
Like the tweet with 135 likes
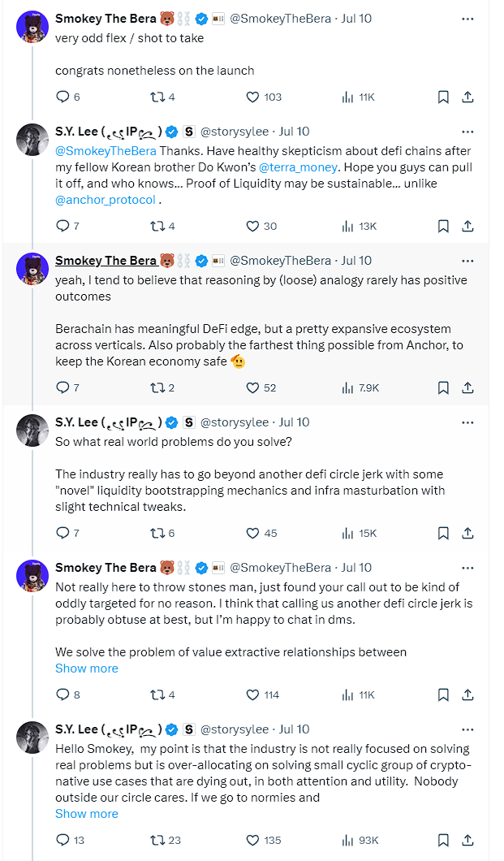pos(253,840)
